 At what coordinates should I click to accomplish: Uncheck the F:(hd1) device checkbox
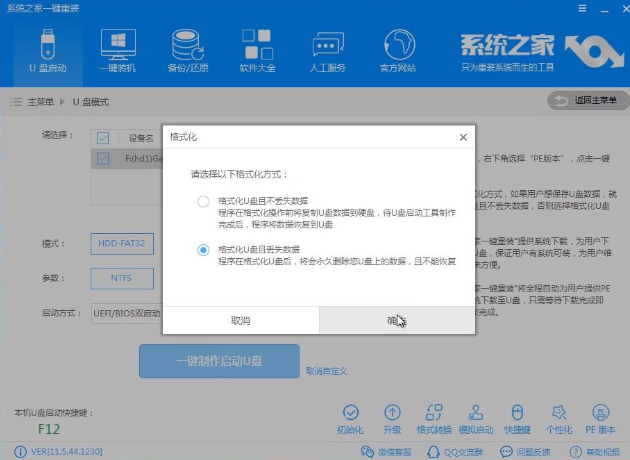click(103, 158)
